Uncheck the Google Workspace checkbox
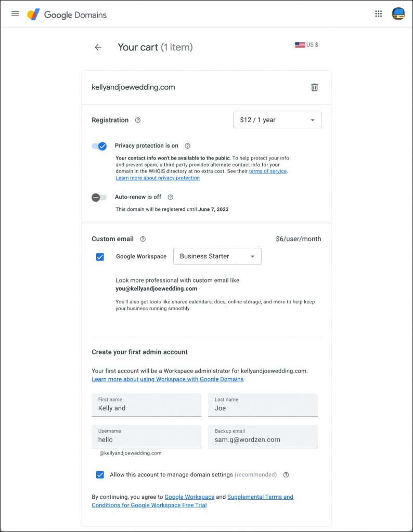This screenshot has width=413, height=532. coord(100,257)
